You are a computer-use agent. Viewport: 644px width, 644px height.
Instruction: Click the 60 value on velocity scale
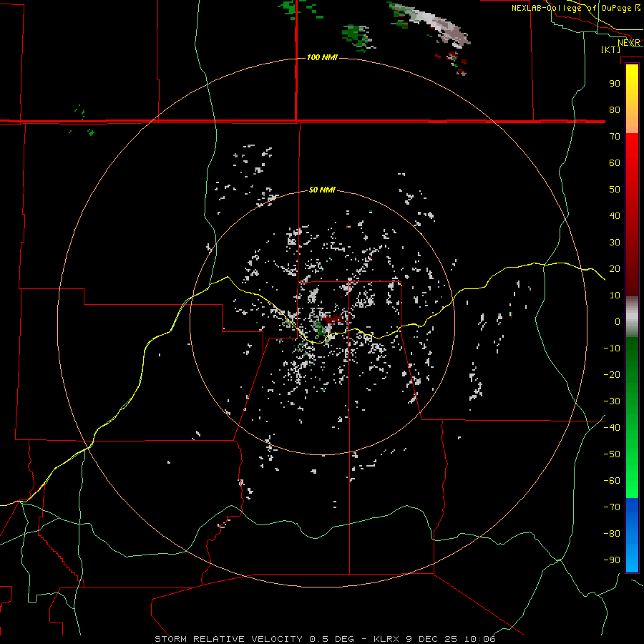[x=615, y=163]
